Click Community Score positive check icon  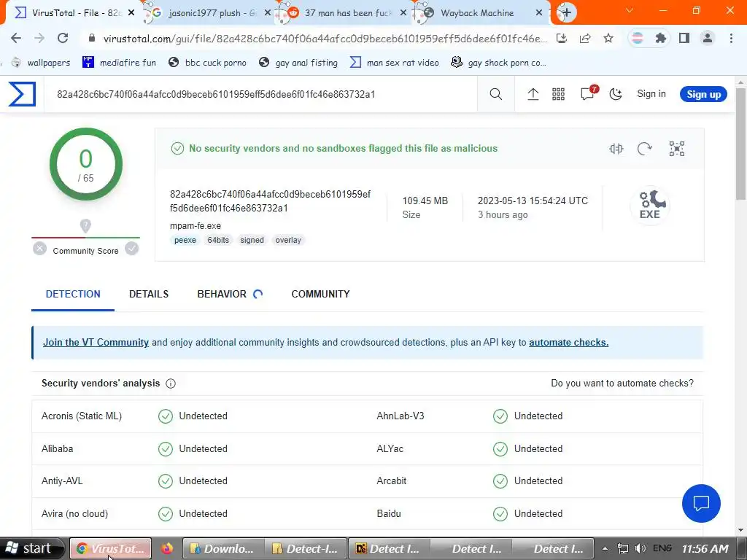tap(131, 249)
